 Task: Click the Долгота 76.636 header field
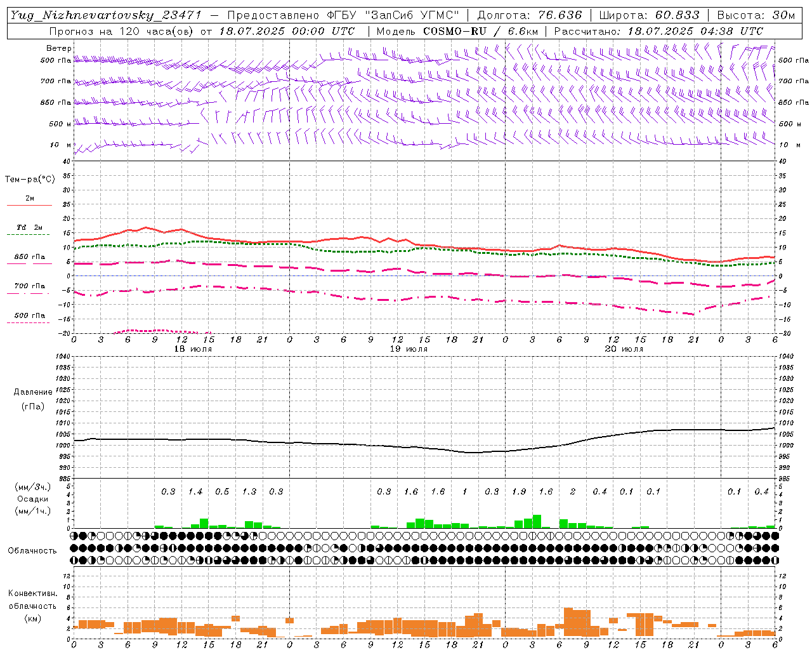click(x=529, y=15)
